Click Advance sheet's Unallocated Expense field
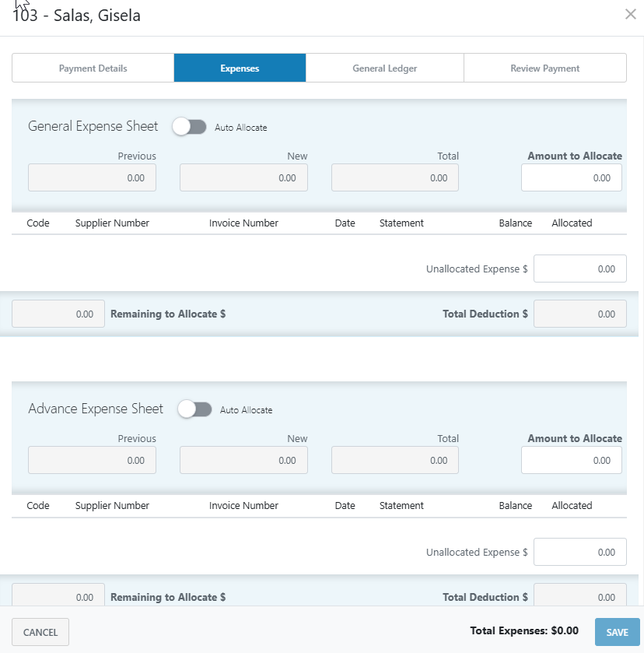Screen dimensions: 644x653 pos(579,552)
